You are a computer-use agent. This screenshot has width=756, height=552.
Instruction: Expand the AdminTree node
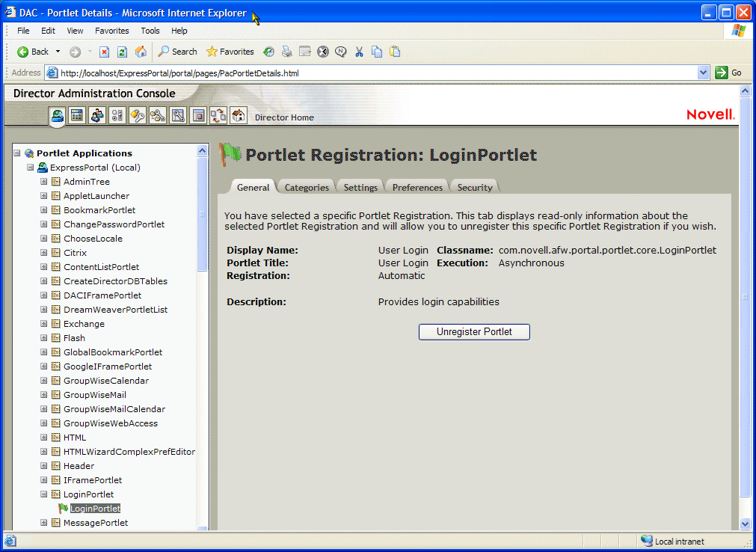coord(44,182)
